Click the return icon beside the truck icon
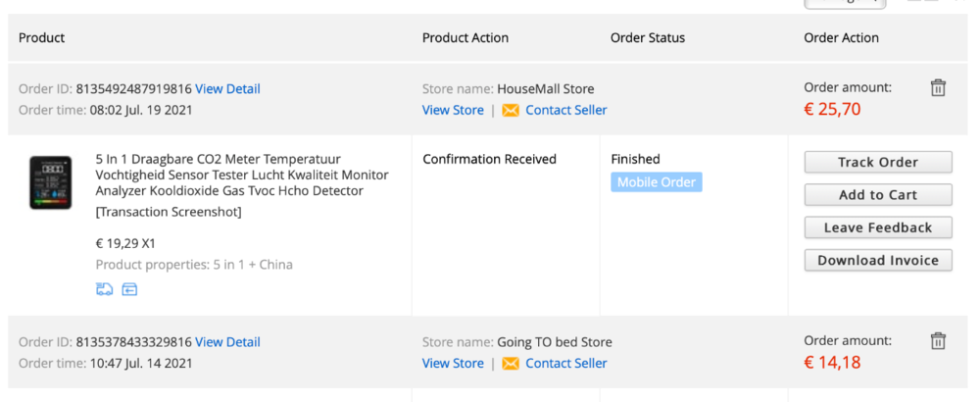Screen dimensions: 980x402 pyautogui.click(x=129, y=289)
